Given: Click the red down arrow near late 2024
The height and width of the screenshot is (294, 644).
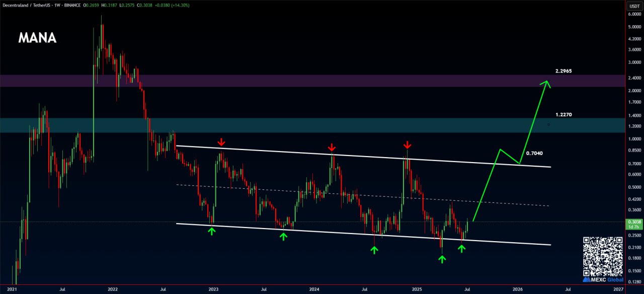Looking at the screenshot, I should 407,144.
